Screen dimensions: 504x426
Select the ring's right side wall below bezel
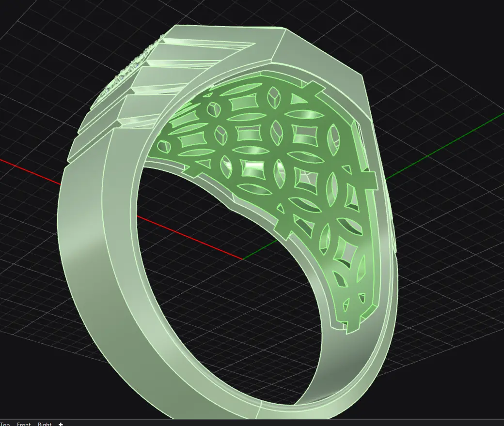click(x=383, y=194)
